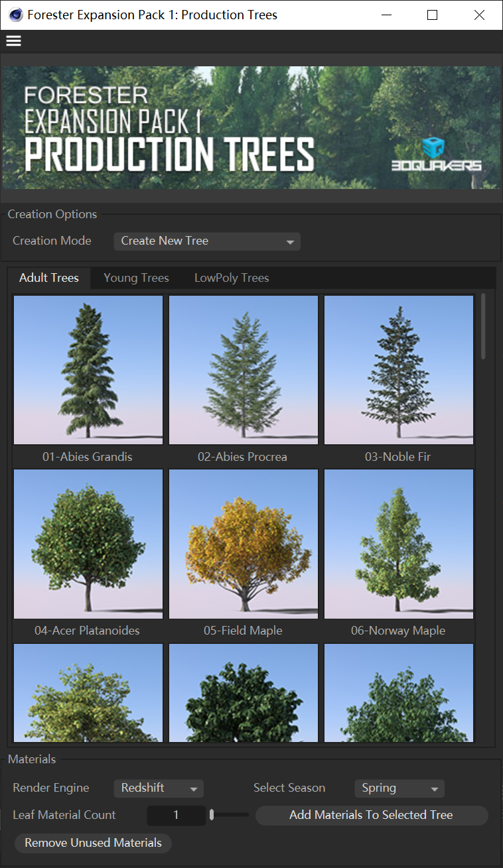Select the 04-Acer Platanoides tree thumbnail
Screen dimensions: 503x868
[x=88, y=544]
